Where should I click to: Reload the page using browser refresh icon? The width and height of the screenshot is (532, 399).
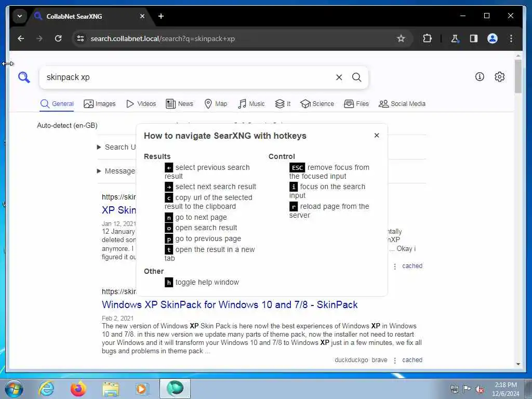[x=58, y=38]
